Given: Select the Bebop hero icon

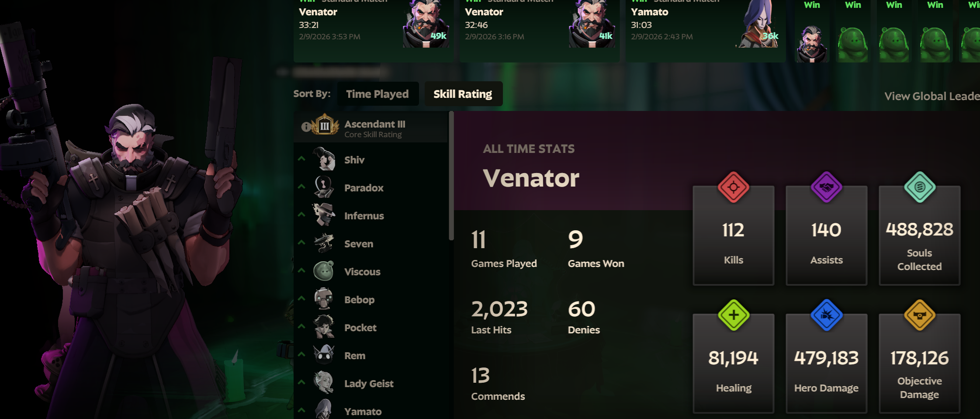Looking at the screenshot, I should click(x=324, y=299).
